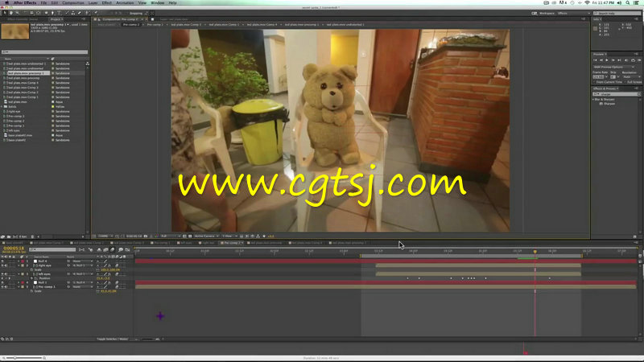Open Resolution Auto dropdown in Preview
The width and height of the screenshot is (644, 362).
[631, 76]
